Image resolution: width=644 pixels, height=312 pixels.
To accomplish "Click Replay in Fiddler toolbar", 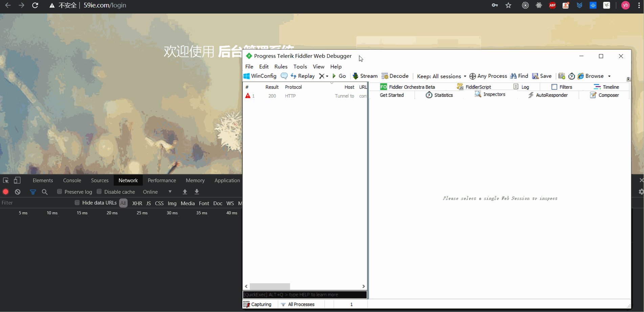I will click(303, 76).
